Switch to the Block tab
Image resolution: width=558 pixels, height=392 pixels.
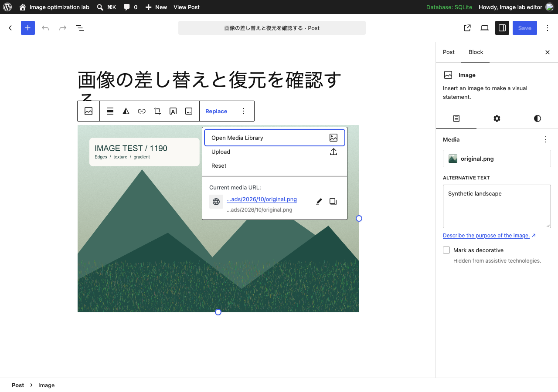[476, 52]
